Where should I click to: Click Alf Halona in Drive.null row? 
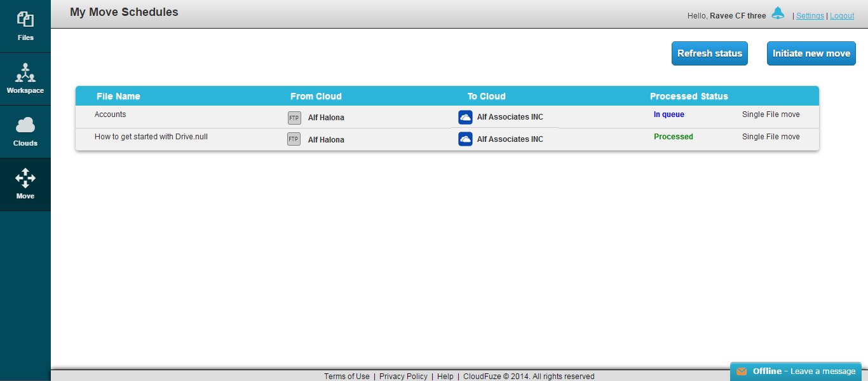click(x=326, y=140)
